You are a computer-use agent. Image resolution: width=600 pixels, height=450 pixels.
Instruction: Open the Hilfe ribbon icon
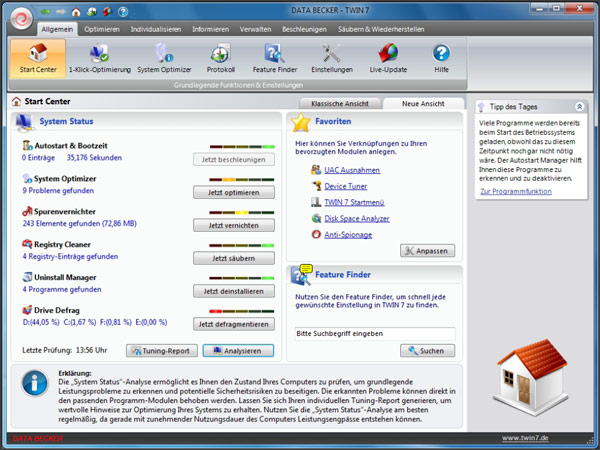[441, 59]
